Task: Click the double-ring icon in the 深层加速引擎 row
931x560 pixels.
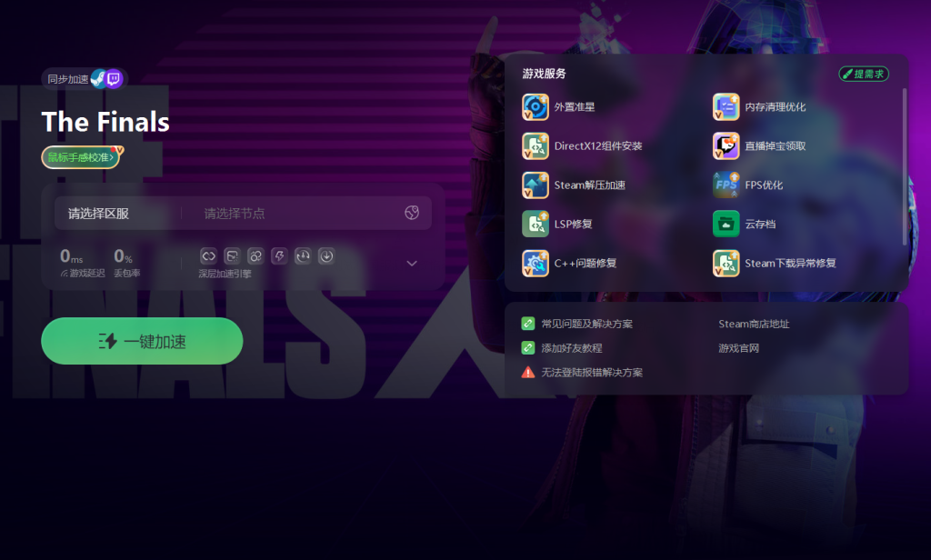Action: (x=255, y=256)
